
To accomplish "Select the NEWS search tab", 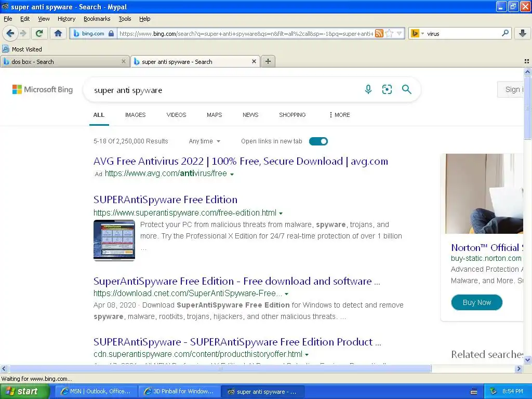I will (x=250, y=115).
